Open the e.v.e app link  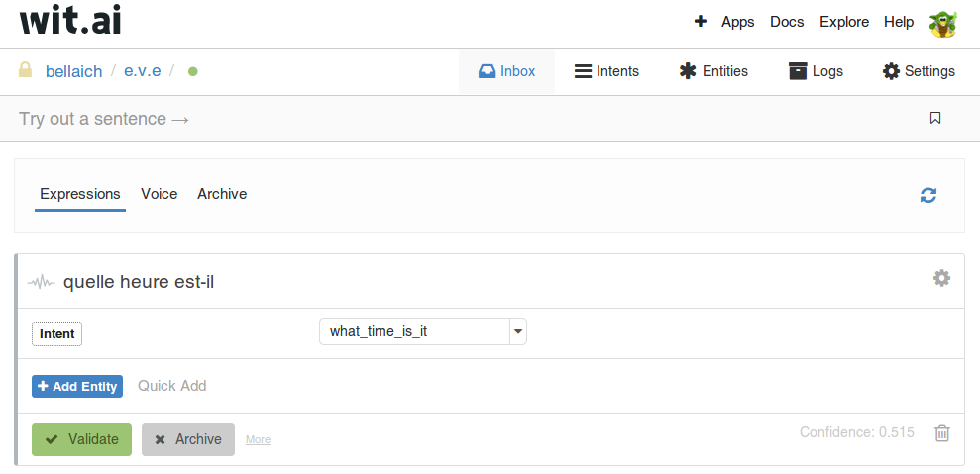tap(143, 71)
